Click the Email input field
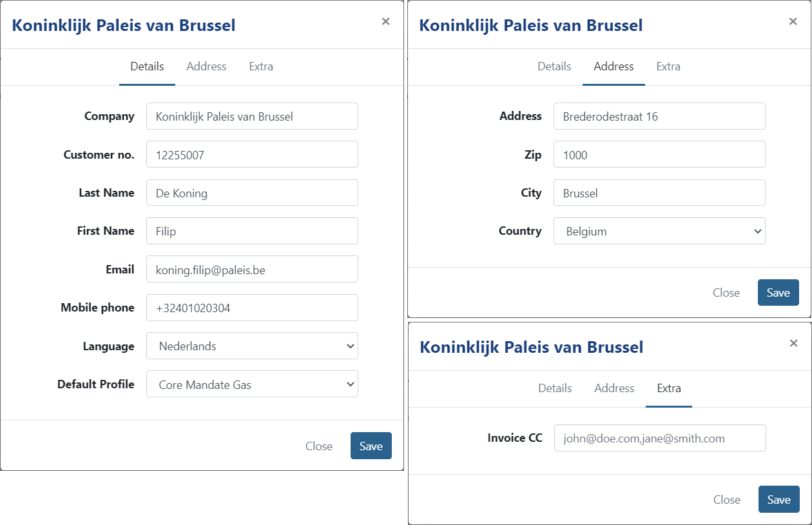The height and width of the screenshot is (525, 812). pos(252,270)
